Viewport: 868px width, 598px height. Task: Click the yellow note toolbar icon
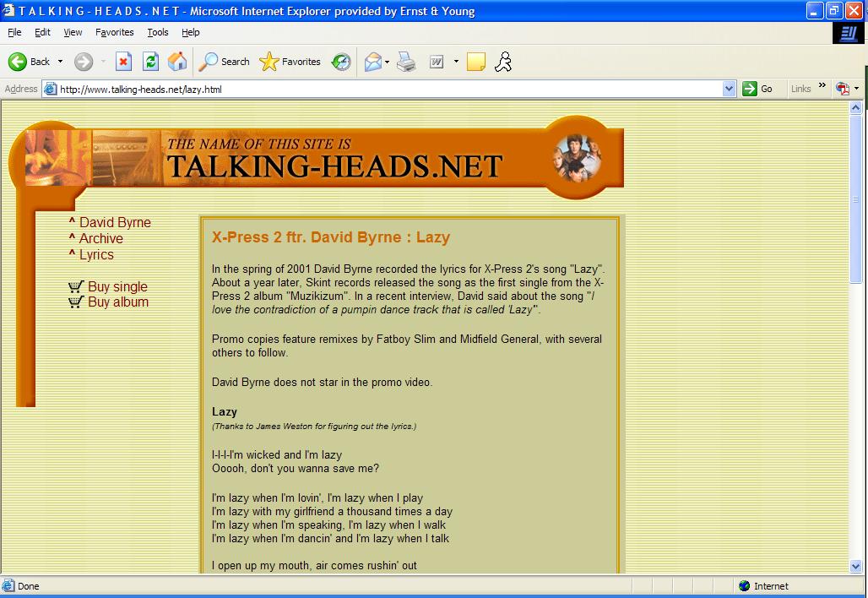476,62
